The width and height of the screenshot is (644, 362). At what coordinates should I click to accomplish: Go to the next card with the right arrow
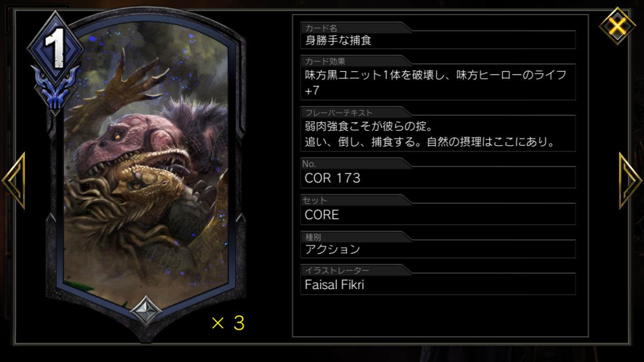(x=630, y=180)
